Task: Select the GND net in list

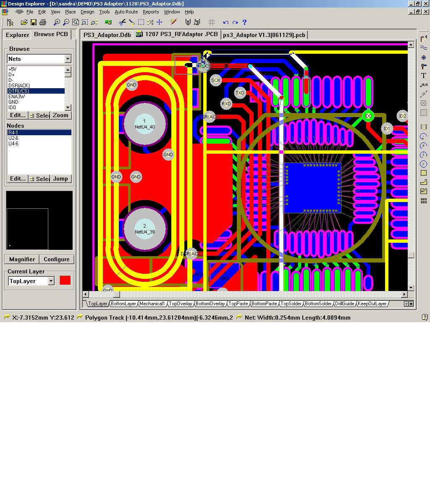Action: 36,102
